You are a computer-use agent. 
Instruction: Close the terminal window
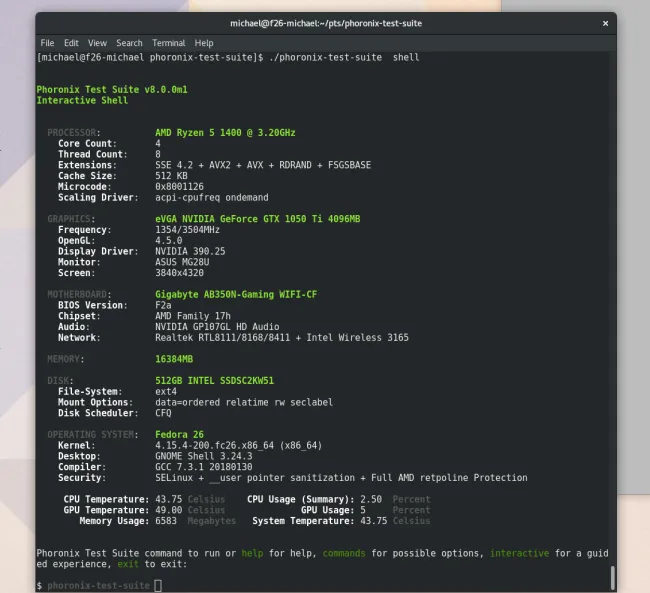[x=605, y=24]
